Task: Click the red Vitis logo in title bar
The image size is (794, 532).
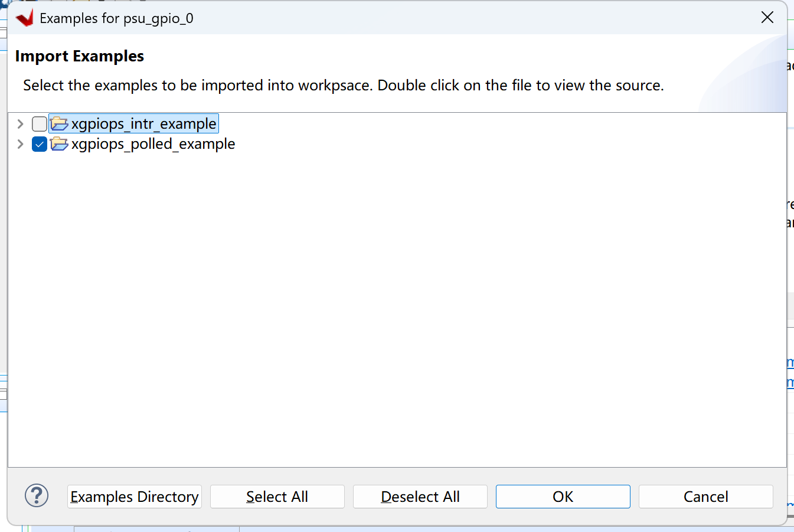Action: point(25,18)
